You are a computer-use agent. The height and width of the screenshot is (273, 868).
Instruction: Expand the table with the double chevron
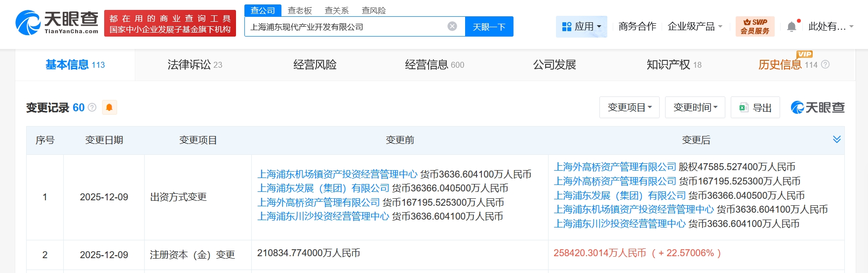point(836,139)
